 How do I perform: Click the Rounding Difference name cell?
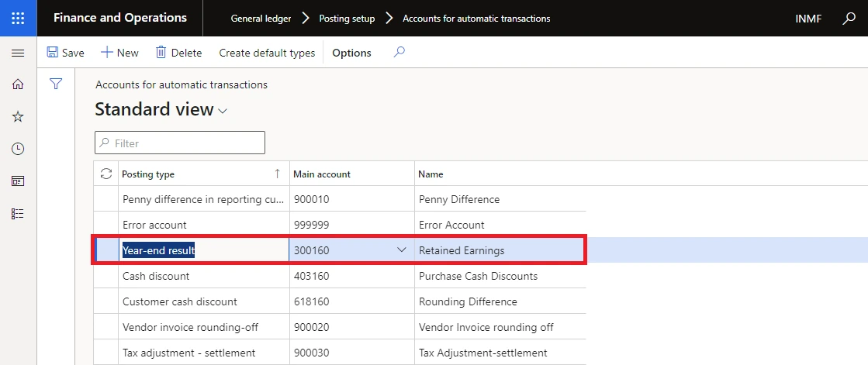coord(500,301)
